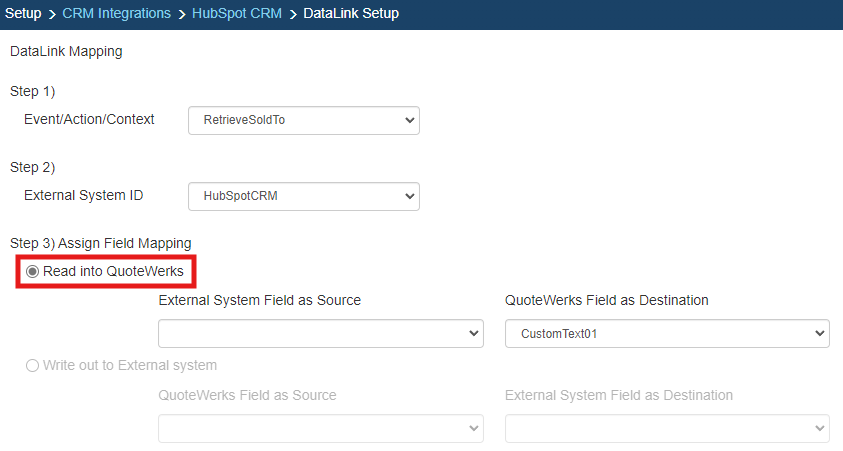Click the External System Field as Source label
The height and width of the screenshot is (451, 843).
tap(259, 300)
